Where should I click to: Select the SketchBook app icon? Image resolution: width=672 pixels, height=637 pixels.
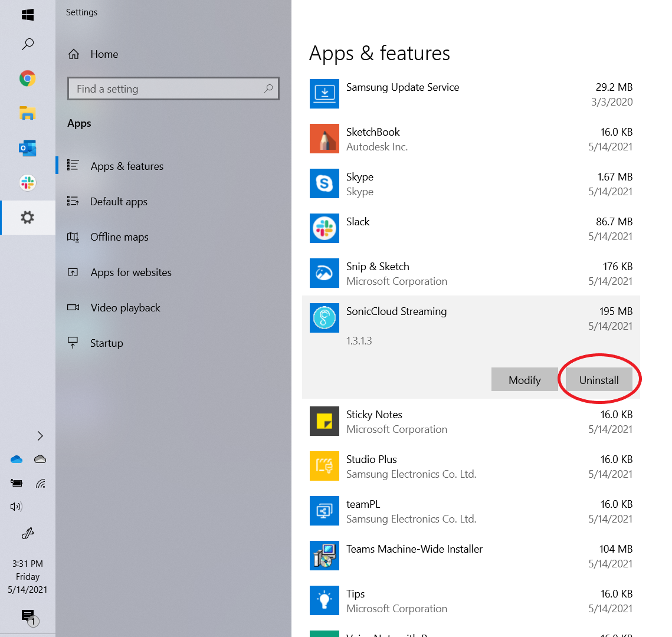click(324, 139)
